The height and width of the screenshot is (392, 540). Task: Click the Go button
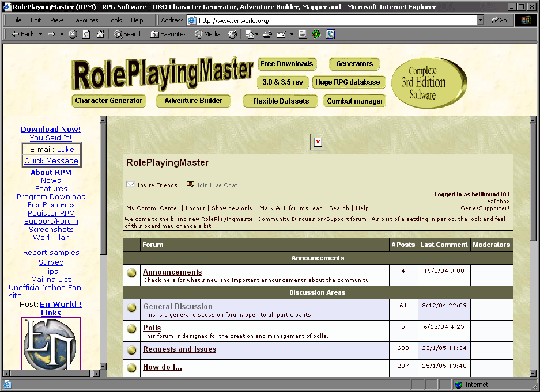[499, 20]
